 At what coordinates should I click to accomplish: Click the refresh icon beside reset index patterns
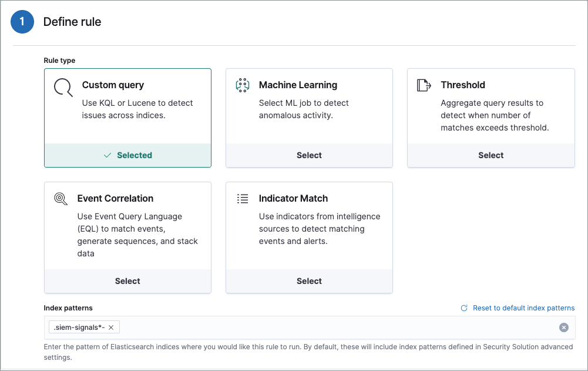point(463,308)
